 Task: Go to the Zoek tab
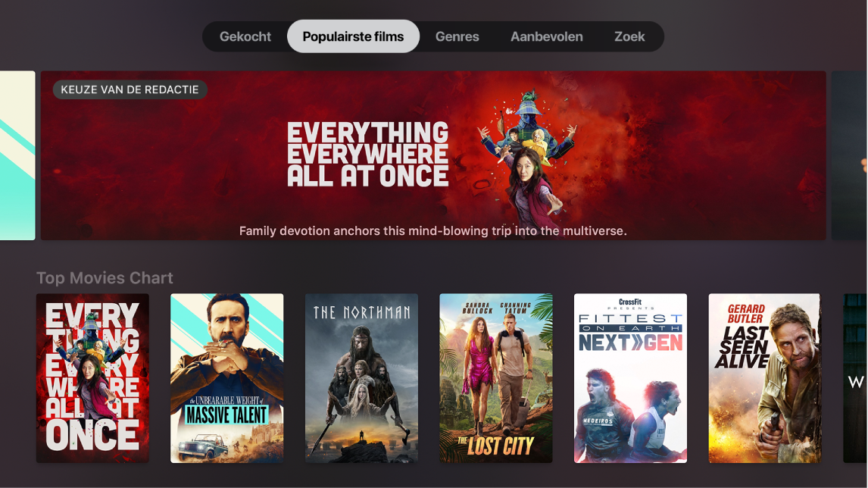click(629, 36)
